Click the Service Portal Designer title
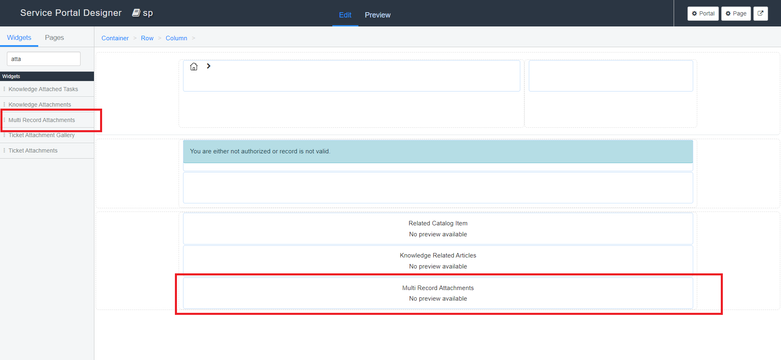The image size is (781, 360). [71, 13]
